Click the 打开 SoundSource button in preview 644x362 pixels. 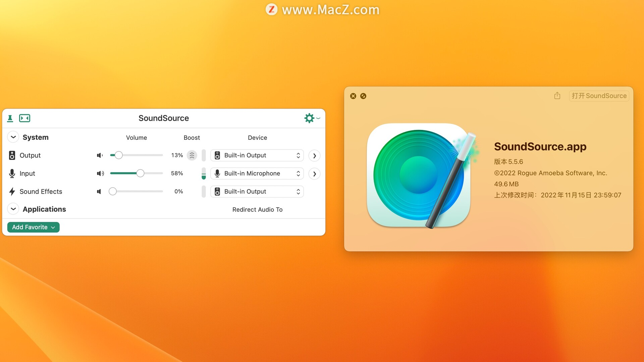coord(599,96)
